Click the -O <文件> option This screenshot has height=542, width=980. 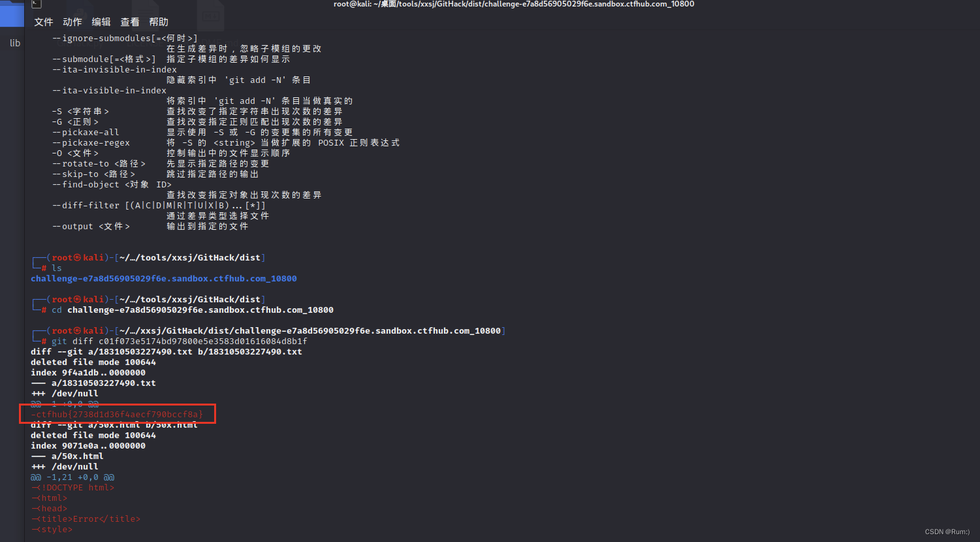[x=75, y=153]
